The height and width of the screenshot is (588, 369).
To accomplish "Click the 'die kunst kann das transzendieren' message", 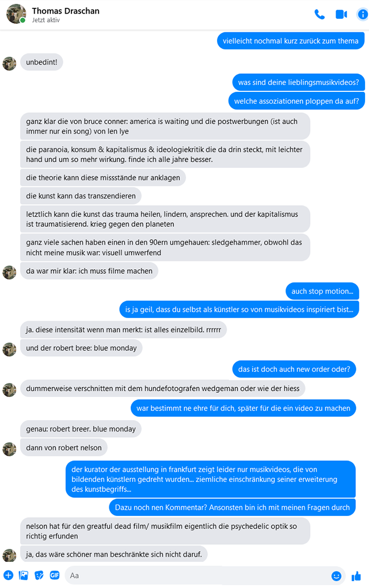I will click(80, 196).
